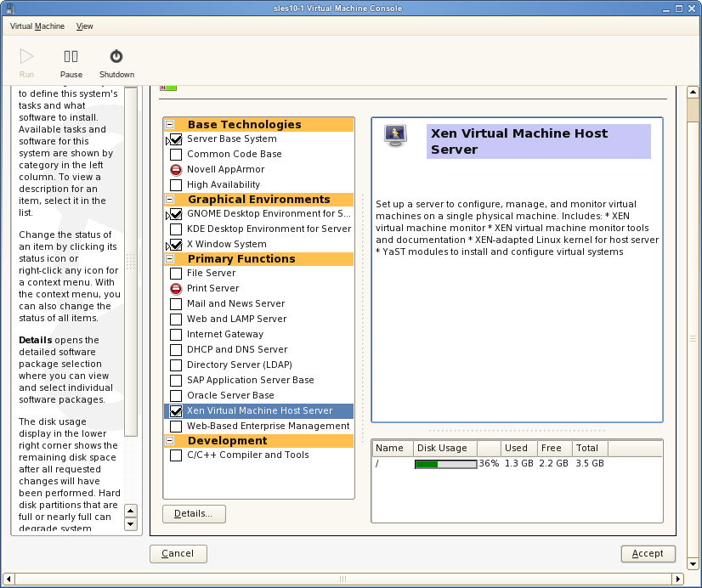702x588 pixels.
Task: Click the Print Server taboo status icon
Action: click(176, 289)
